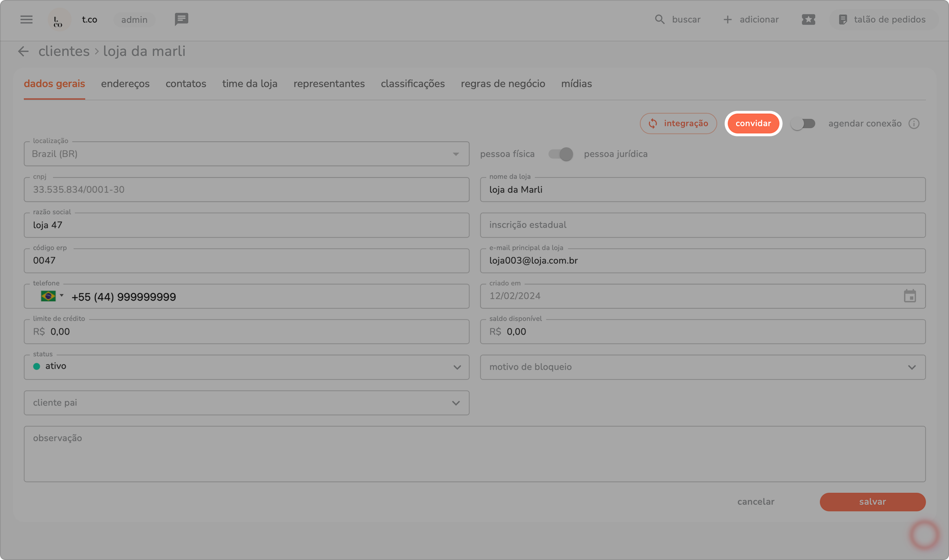
Task: Switch to the regras de negócio tab
Action: click(503, 84)
